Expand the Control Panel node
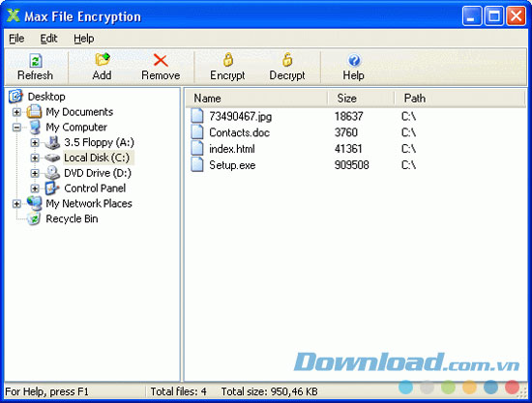 click(35, 188)
